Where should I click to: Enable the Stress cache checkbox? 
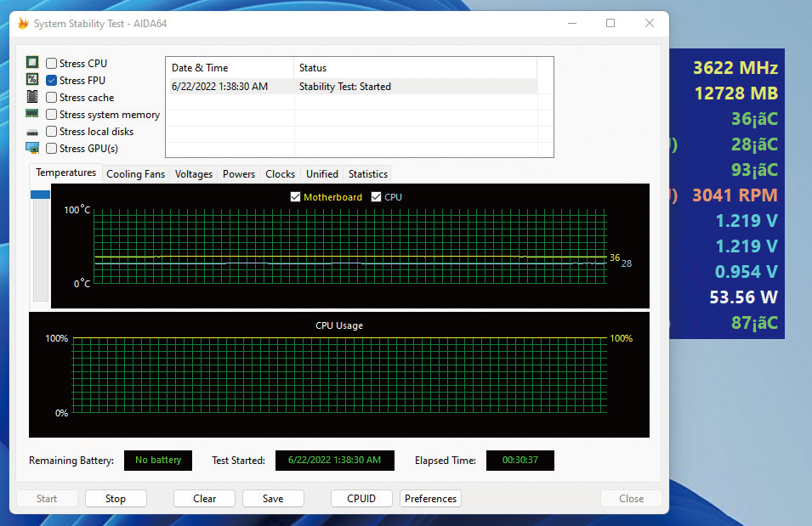(51, 98)
